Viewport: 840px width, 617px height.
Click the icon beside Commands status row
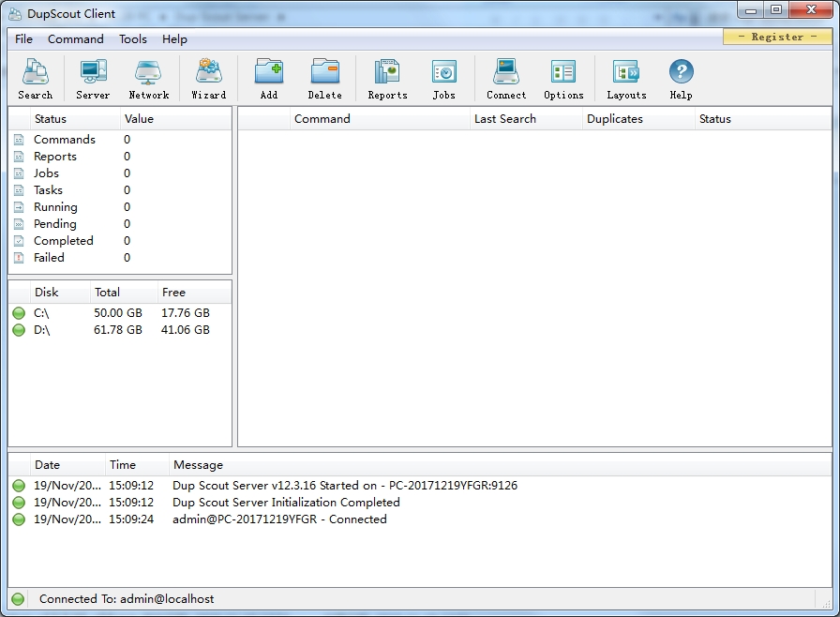coord(19,140)
